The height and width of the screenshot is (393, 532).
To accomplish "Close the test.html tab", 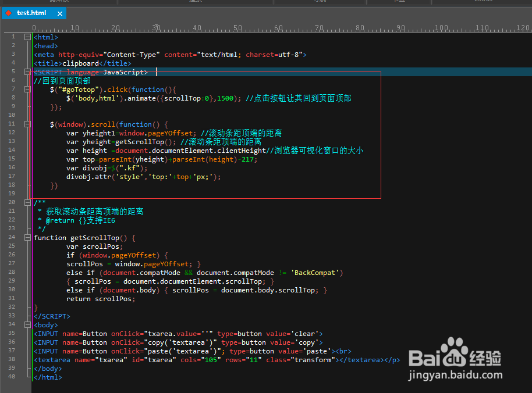I will pos(60,13).
